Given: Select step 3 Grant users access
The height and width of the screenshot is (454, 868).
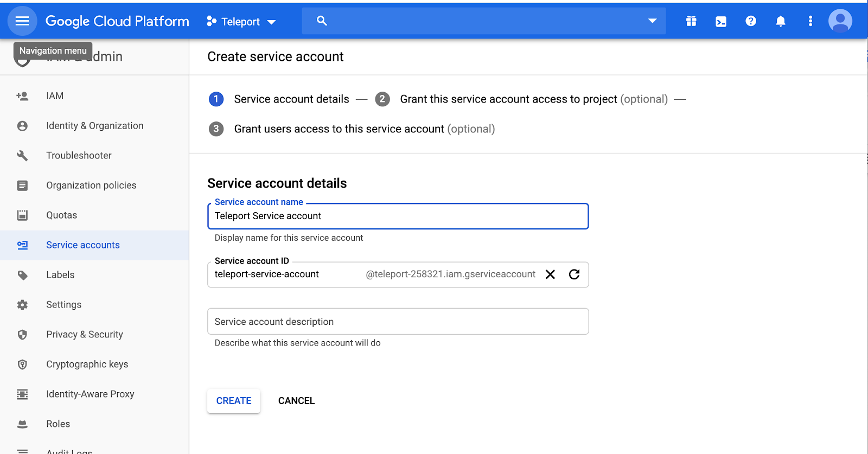Looking at the screenshot, I should point(352,129).
